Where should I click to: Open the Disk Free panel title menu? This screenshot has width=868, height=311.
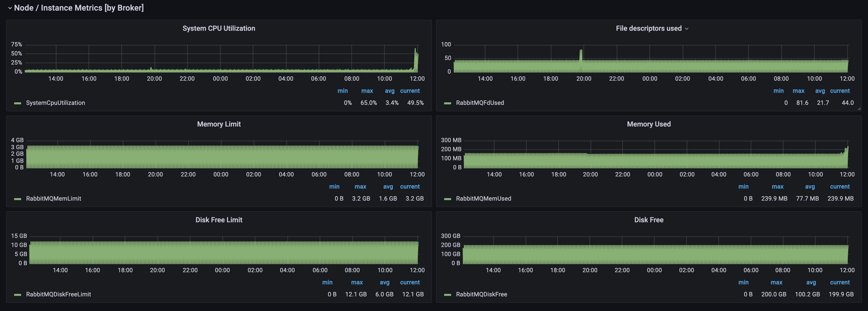pos(649,220)
